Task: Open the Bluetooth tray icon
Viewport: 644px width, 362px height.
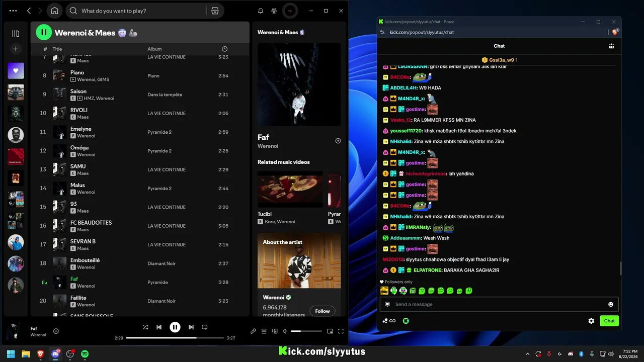Action: click(x=581, y=354)
